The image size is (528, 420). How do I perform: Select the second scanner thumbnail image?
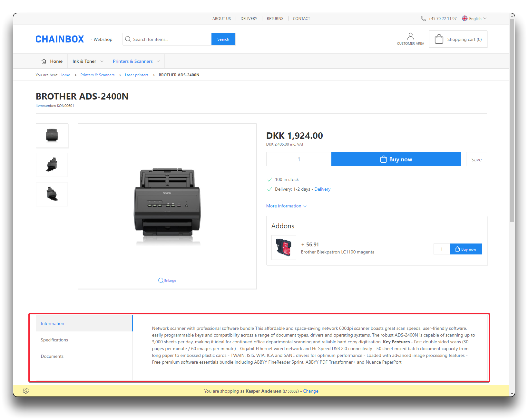pos(52,165)
